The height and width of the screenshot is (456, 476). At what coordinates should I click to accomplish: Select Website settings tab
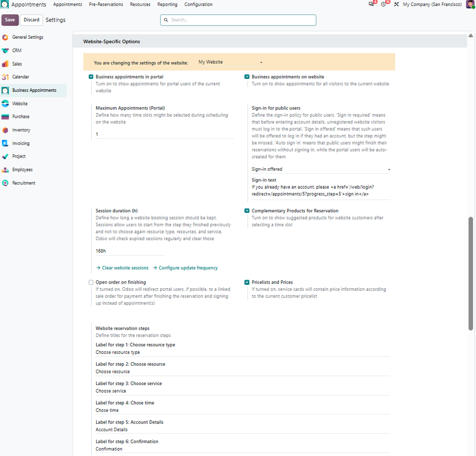coord(20,104)
